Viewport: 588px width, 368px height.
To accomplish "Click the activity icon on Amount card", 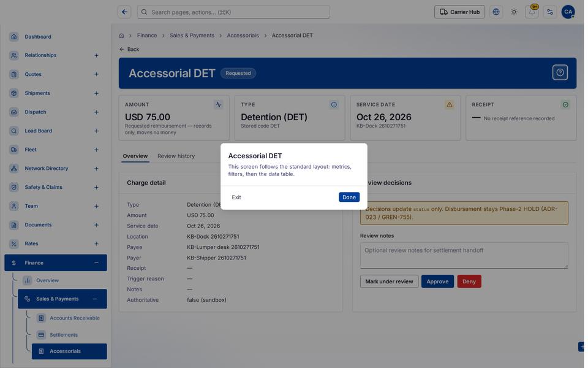I will [x=218, y=105].
